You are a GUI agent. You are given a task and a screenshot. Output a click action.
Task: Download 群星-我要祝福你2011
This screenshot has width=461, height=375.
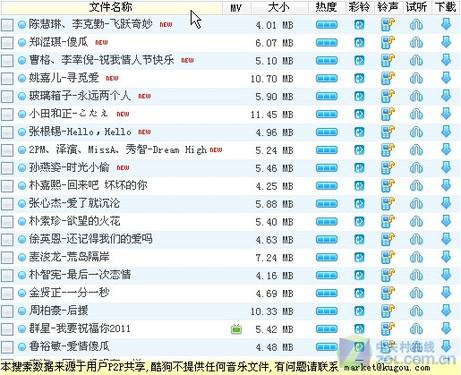coord(446,329)
